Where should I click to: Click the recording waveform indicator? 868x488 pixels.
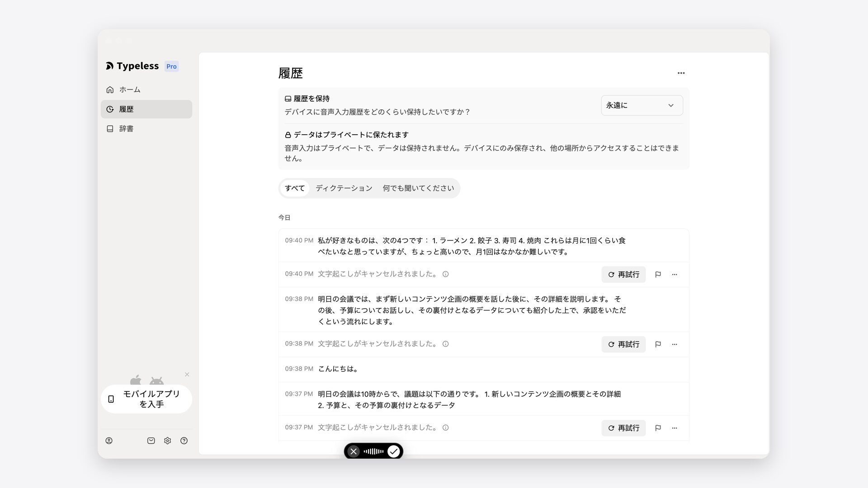point(373,451)
